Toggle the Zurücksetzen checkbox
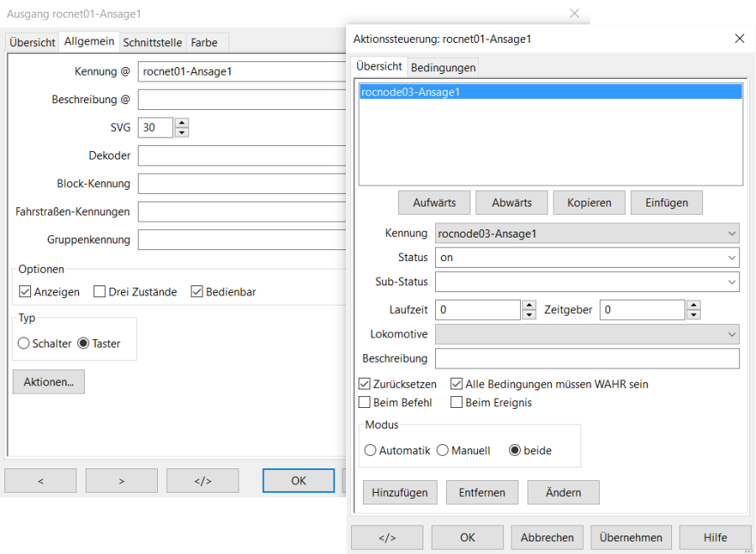The image size is (756, 554). (x=365, y=384)
